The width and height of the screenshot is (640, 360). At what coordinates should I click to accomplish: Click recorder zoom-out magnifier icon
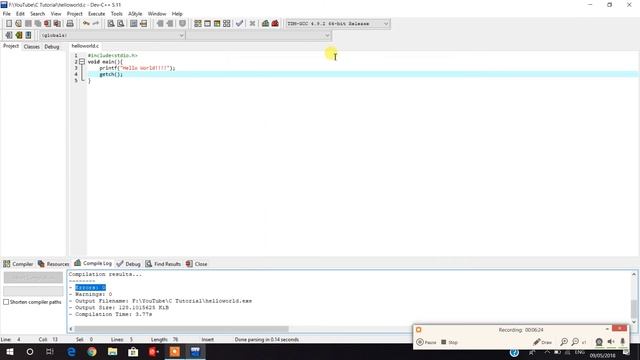(575, 342)
